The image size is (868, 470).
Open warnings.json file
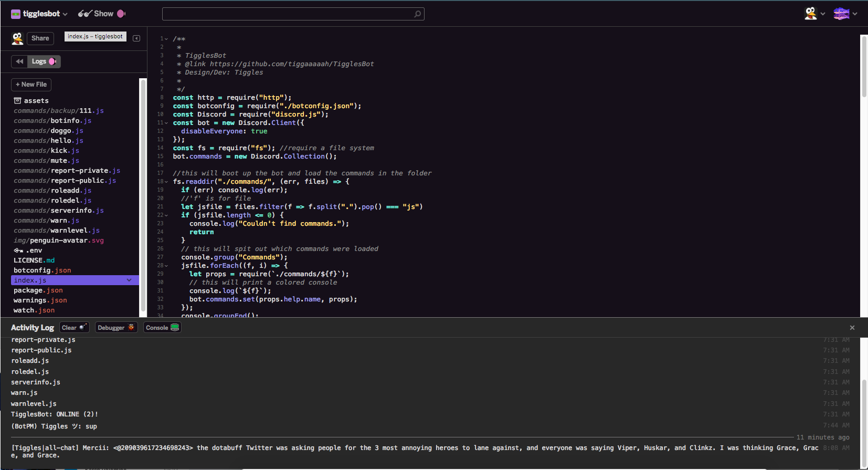coord(40,300)
